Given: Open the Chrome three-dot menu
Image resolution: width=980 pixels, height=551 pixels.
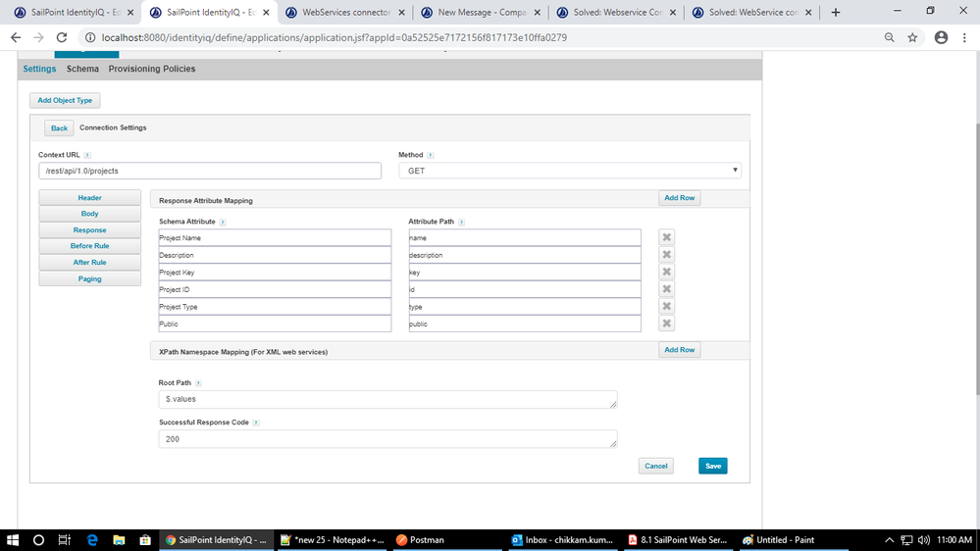Looking at the screenshot, I should click(x=965, y=37).
